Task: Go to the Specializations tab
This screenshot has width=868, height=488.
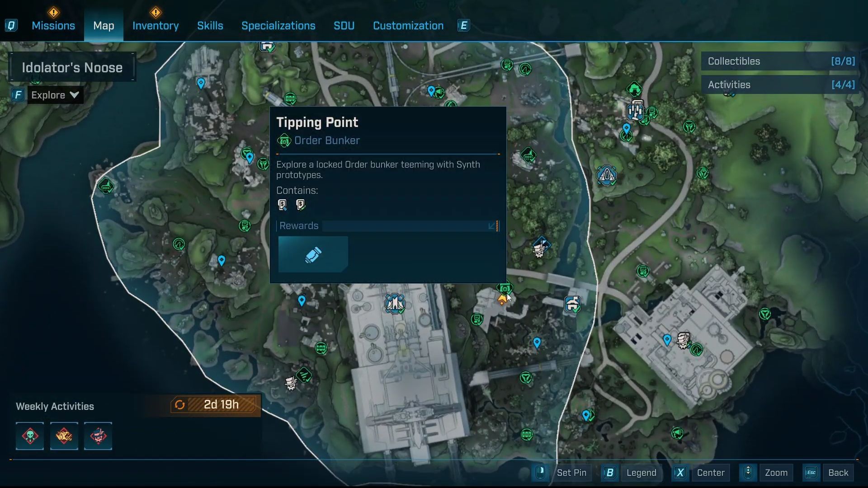Action: [x=278, y=26]
